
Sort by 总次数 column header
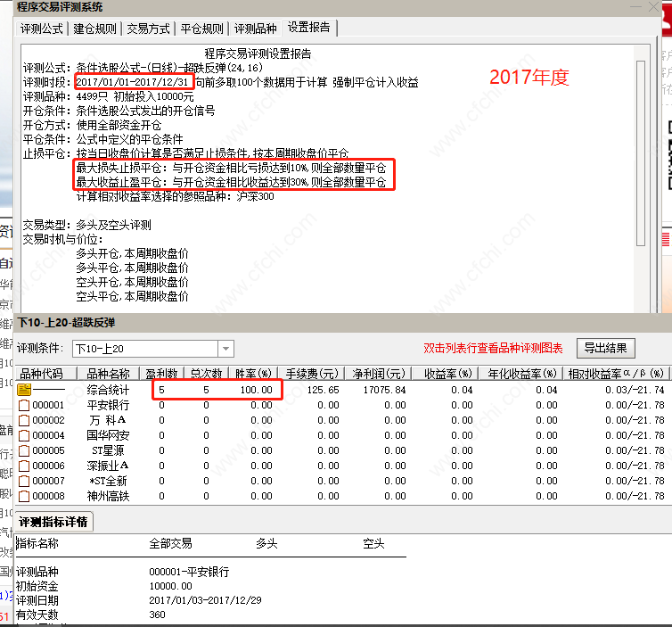click(x=206, y=374)
